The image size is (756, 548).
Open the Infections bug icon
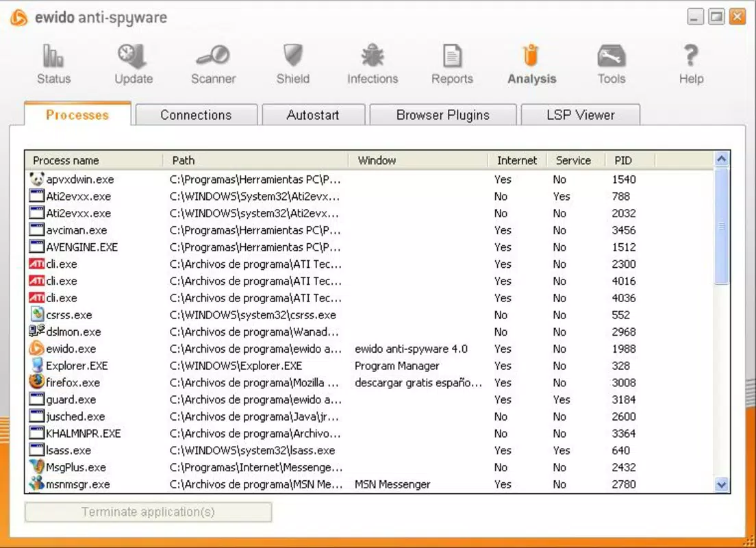coord(373,55)
